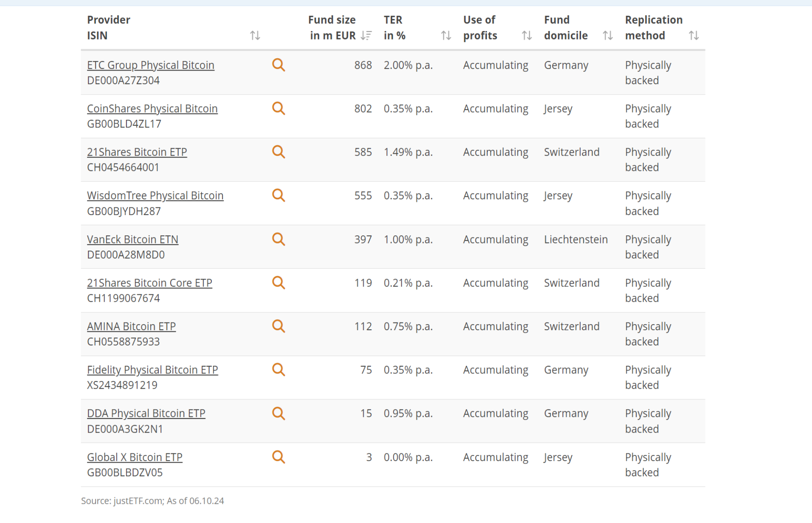Click TER value 1.00% p.a.
Viewport: 812px width, 523px height.
(408, 239)
